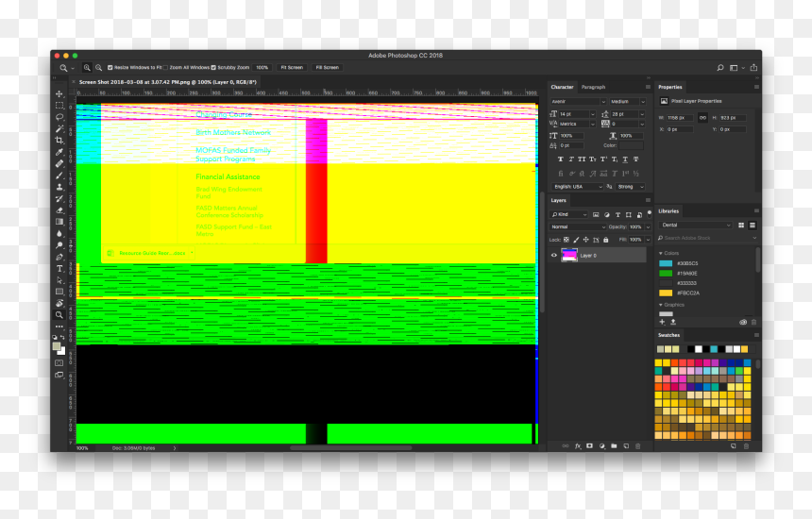The image size is (812, 519).
Task: Click the layer style fx icon
Action: [578, 446]
